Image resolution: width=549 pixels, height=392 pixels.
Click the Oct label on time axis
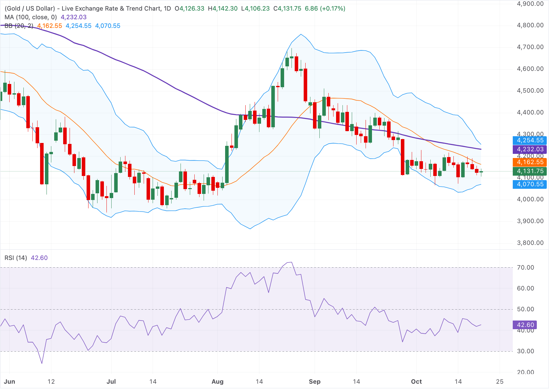[416, 381]
